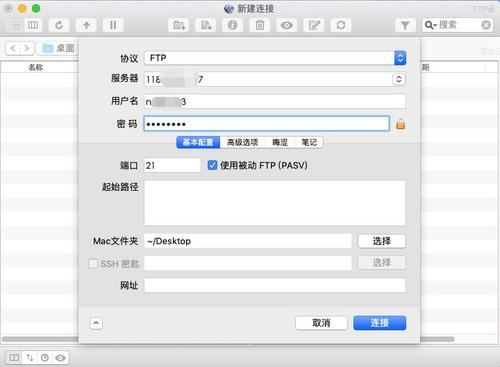Clear the search field with X icon
500x367 pixels.
pos(486,25)
